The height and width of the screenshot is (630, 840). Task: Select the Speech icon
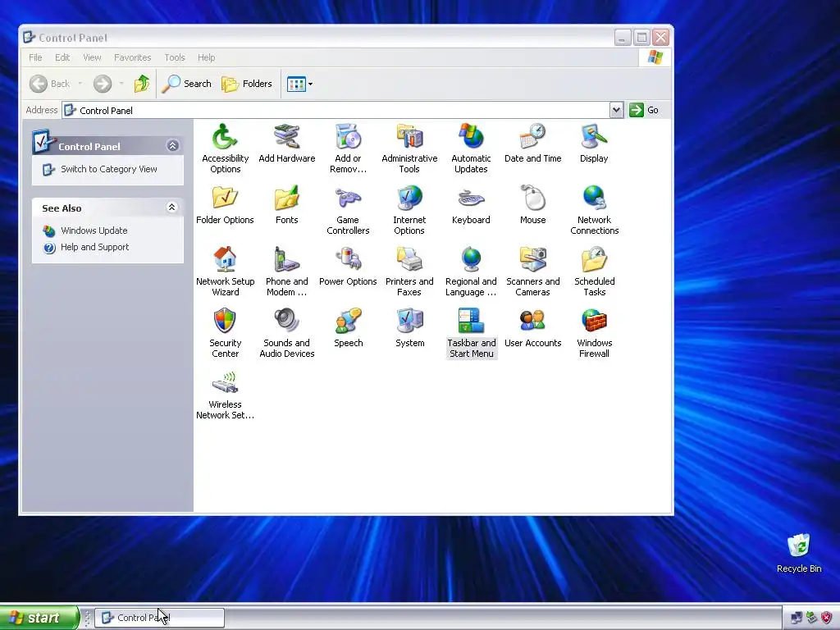[348, 328]
